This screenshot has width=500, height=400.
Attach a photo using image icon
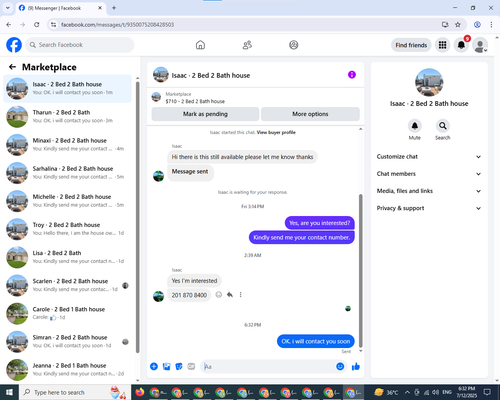point(166,367)
